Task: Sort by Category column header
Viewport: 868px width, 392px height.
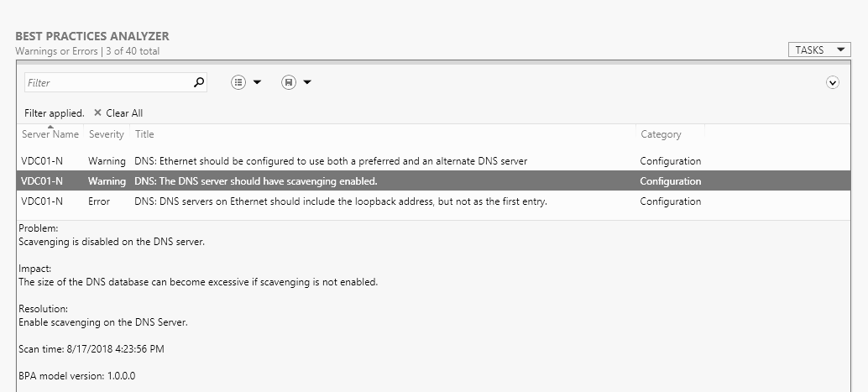Action: pos(661,134)
